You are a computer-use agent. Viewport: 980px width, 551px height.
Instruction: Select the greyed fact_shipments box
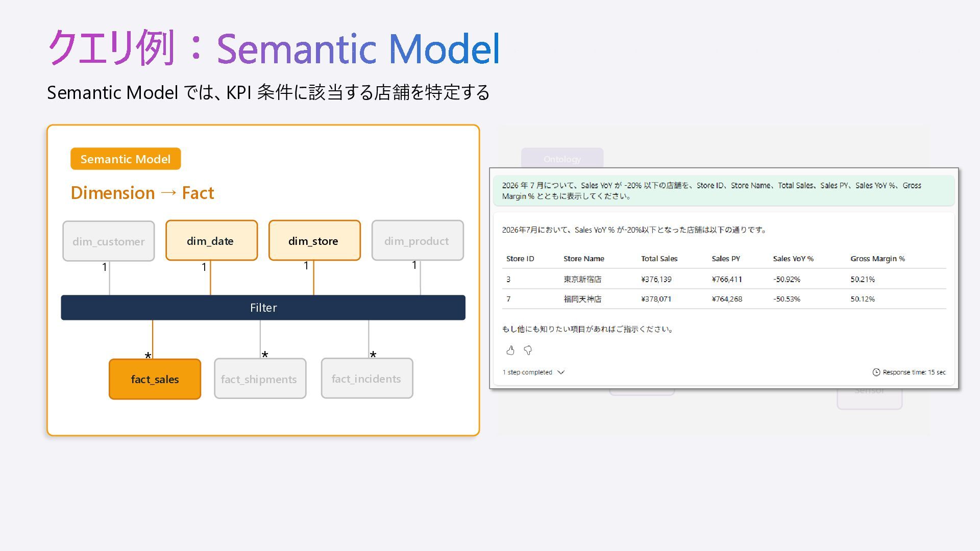click(260, 379)
